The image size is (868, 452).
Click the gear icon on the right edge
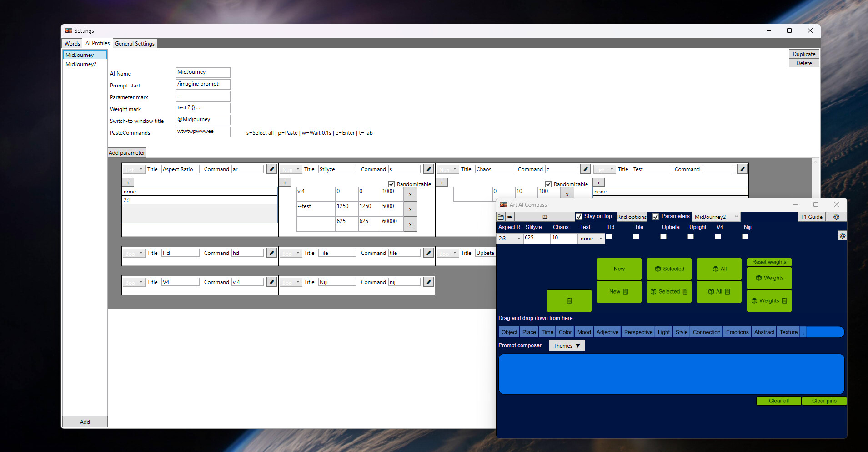pyautogui.click(x=843, y=235)
